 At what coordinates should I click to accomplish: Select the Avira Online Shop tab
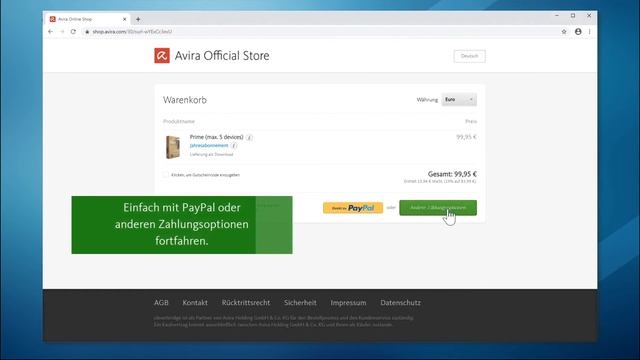tap(87, 19)
